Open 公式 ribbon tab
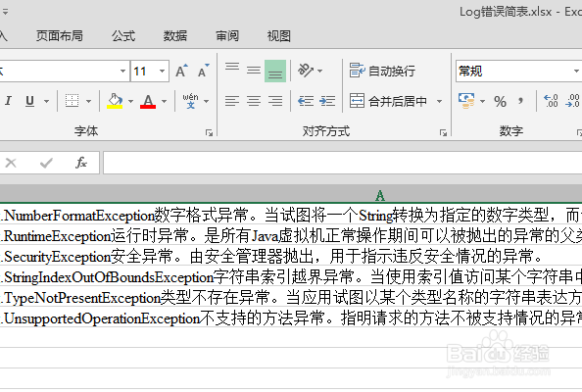Viewport: 582px width, 392px height. (123, 36)
